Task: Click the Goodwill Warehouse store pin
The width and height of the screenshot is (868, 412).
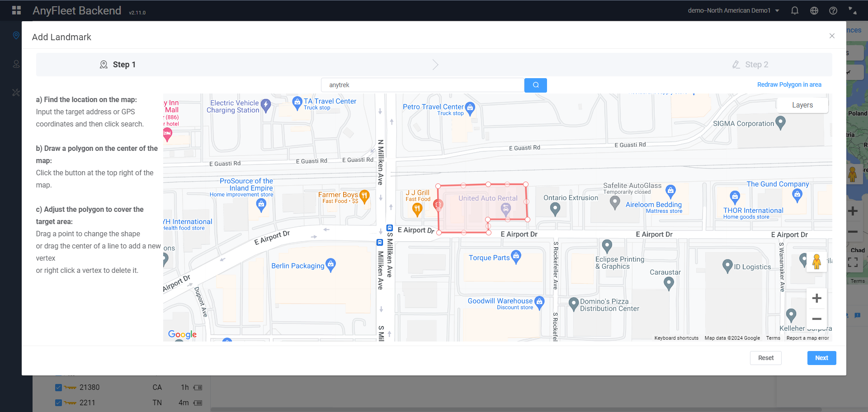Action: pyautogui.click(x=539, y=303)
